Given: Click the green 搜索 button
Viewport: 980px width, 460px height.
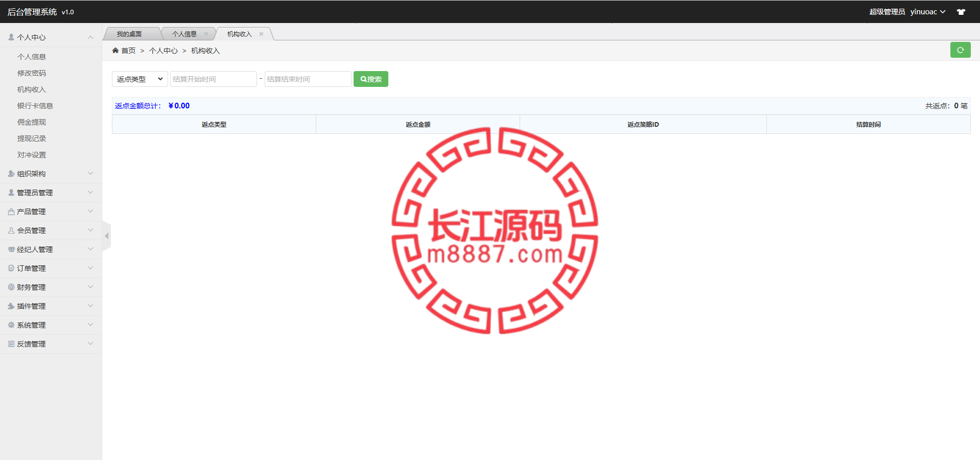Looking at the screenshot, I should click(x=371, y=79).
